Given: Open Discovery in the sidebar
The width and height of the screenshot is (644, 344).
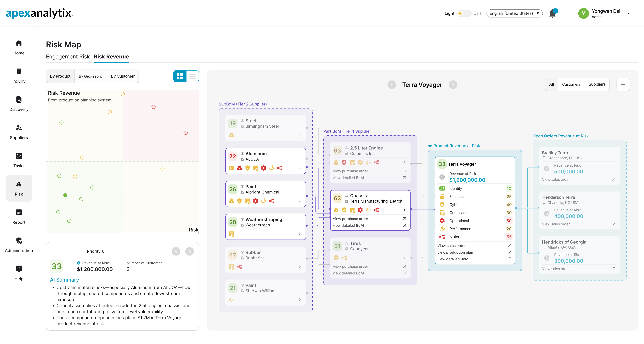Looking at the screenshot, I should pyautogui.click(x=19, y=104).
